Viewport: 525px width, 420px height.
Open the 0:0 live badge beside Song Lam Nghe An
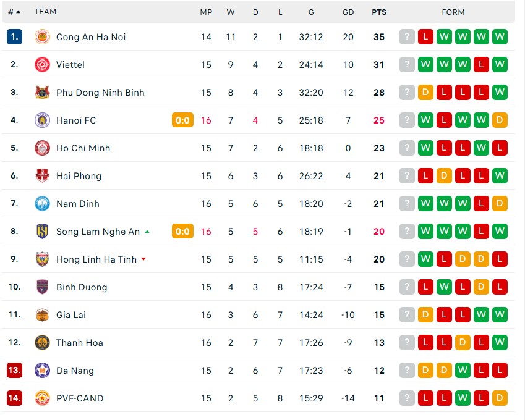click(x=182, y=231)
